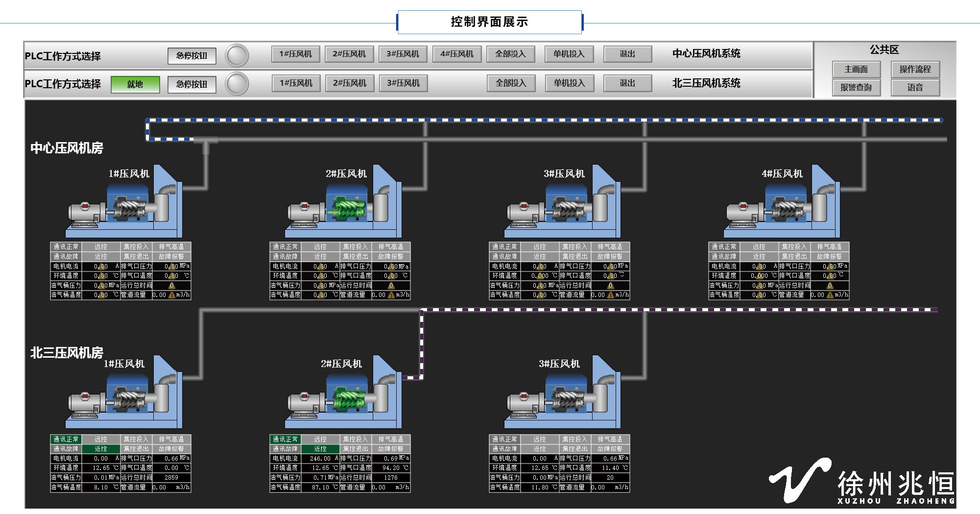Click the 1#压风机 compressor graphic in 北三压风机房

(x=124, y=396)
